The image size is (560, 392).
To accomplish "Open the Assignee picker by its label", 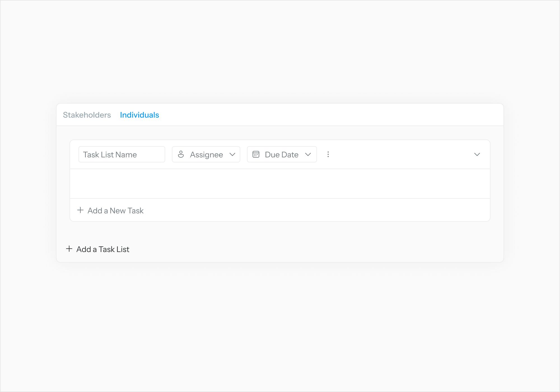I will click(206, 155).
